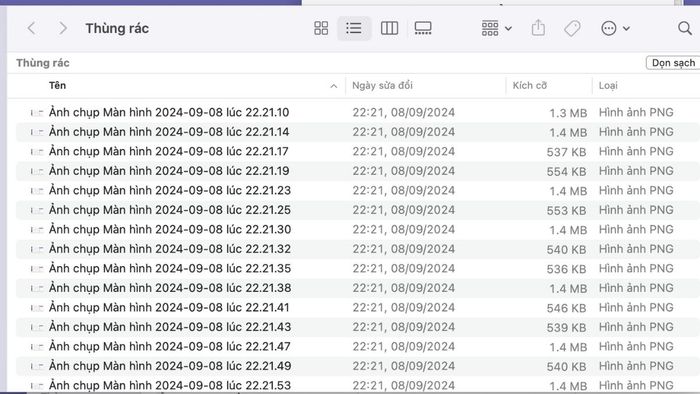Click the tag icon in toolbar
The width and height of the screenshot is (700, 394).
[572, 29]
